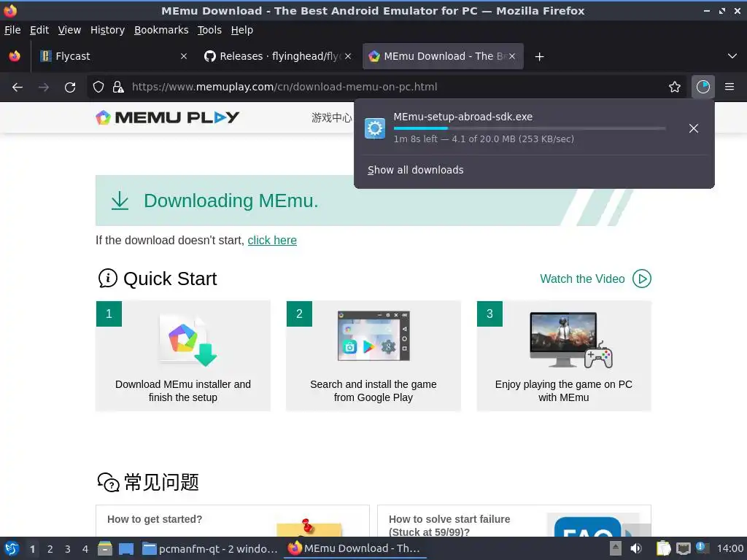747x560 pixels.
Task: Switch to Releases flyinghead GitHub tab
Action: pyautogui.click(x=278, y=56)
